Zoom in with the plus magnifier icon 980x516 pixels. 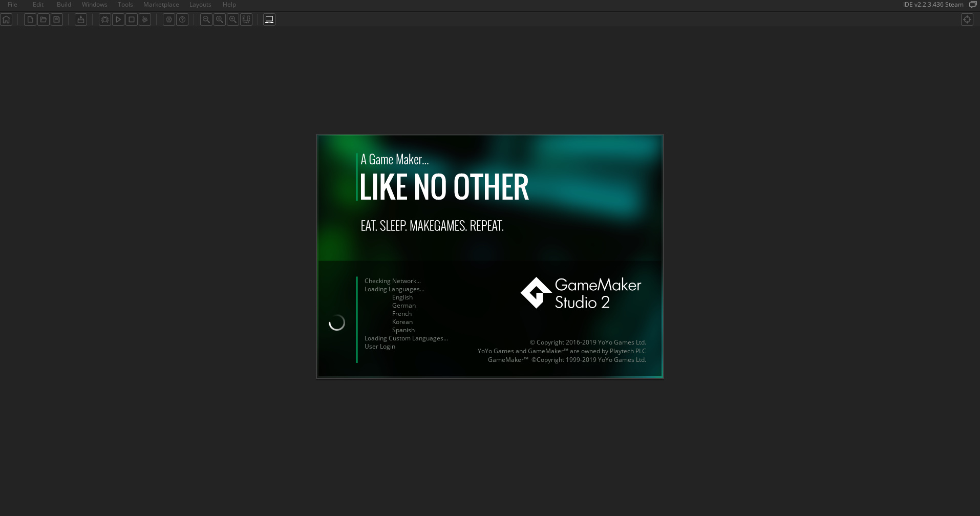click(233, 19)
